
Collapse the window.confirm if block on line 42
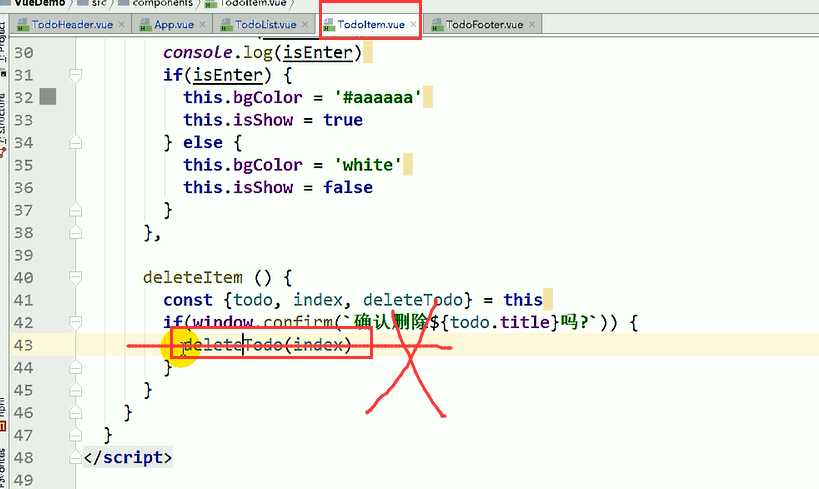(x=75, y=322)
